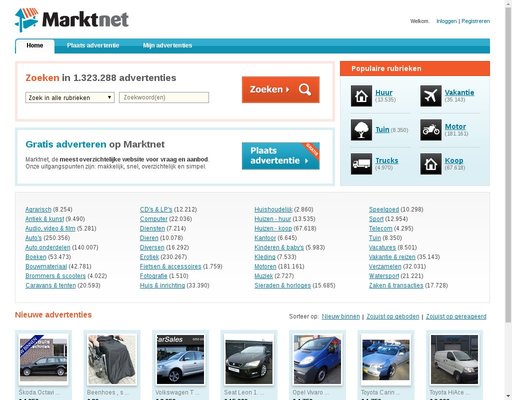
Task: Focus the Zoekwoord(en) input field
Action: point(164,98)
